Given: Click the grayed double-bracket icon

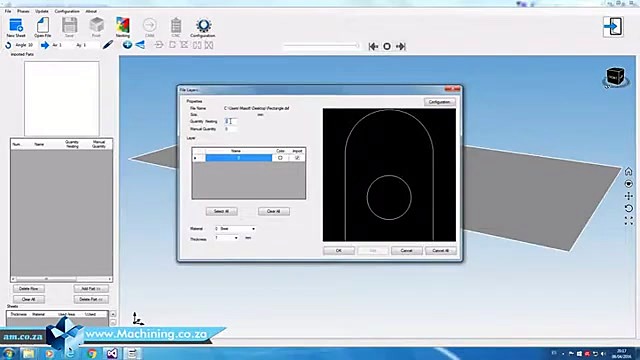Looking at the screenshot, I should 197,45.
